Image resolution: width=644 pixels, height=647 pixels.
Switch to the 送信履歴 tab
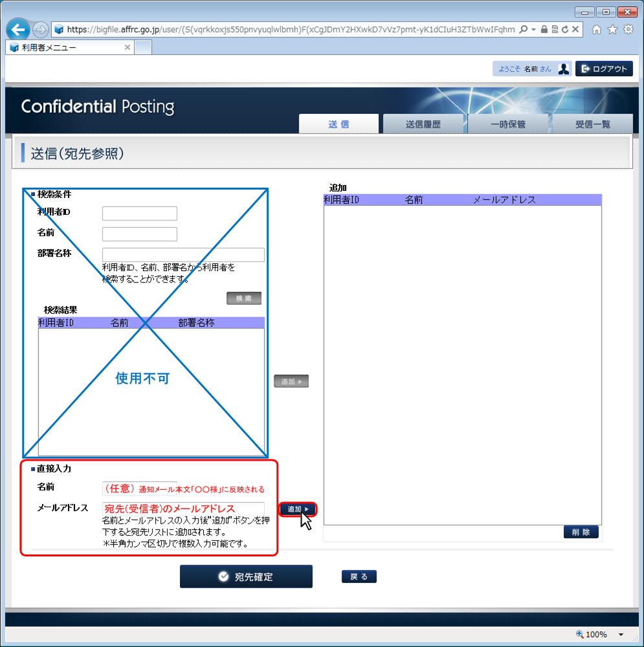coord(423,124)
